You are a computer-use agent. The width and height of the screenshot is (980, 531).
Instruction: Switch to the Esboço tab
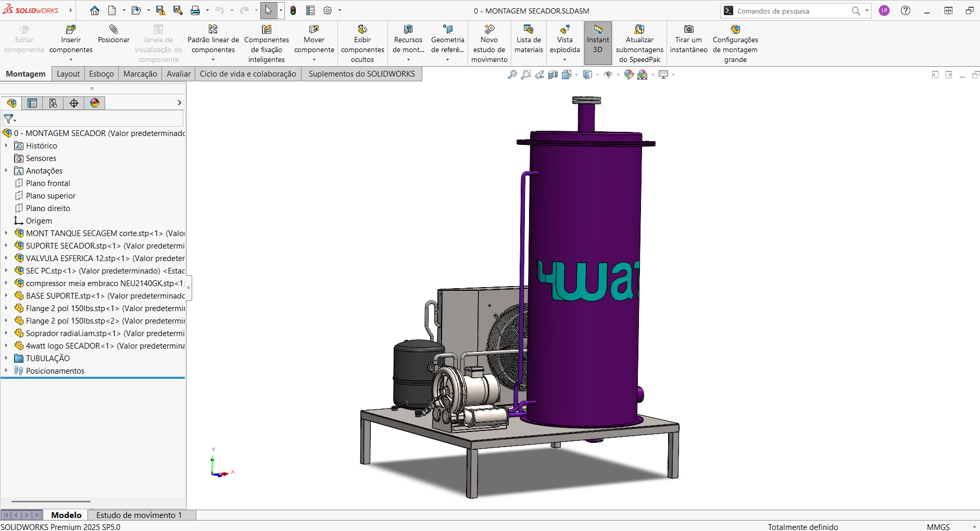tap(102, 74)
